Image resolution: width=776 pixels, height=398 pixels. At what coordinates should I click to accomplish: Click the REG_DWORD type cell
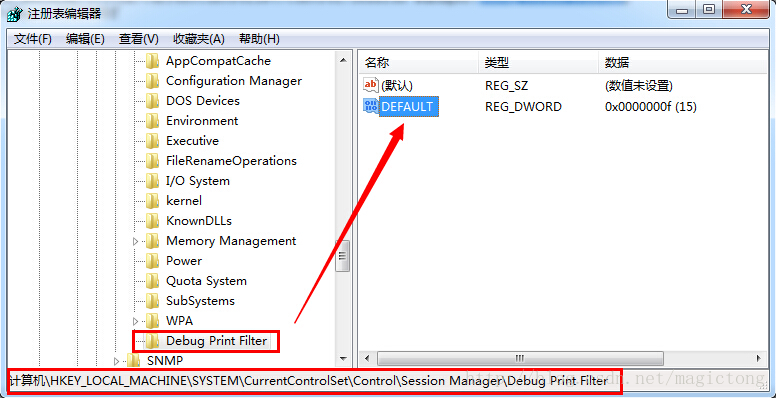click(x=524, y=106)
